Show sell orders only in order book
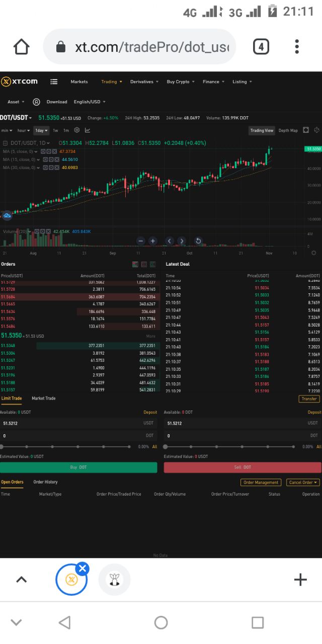Viewport: 322px width, 644px height. [144, 264]
